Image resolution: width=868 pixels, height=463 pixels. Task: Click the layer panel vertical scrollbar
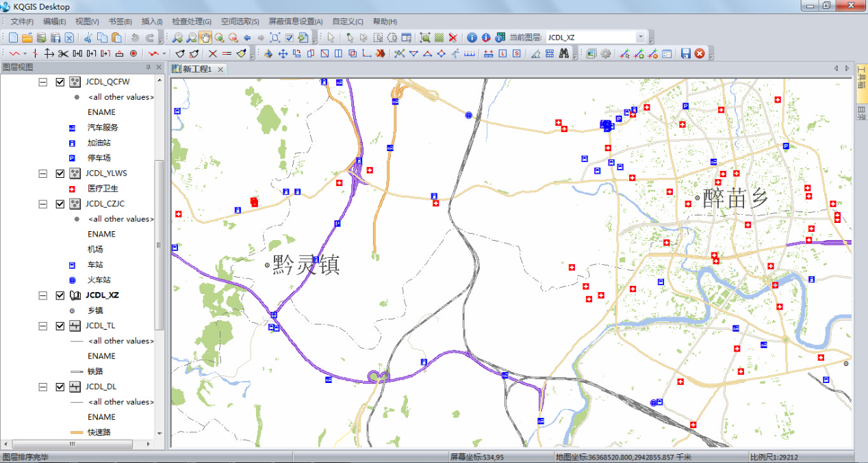click(159, 245)
